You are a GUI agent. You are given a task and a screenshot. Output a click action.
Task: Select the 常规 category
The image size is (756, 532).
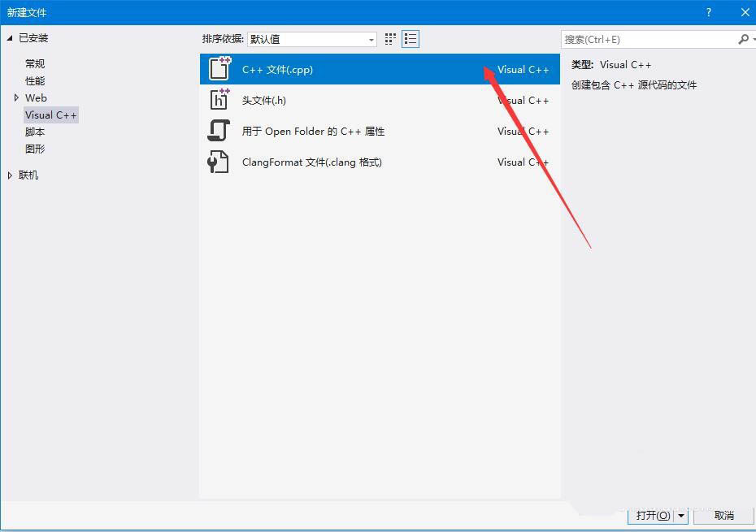click(35, 63)
